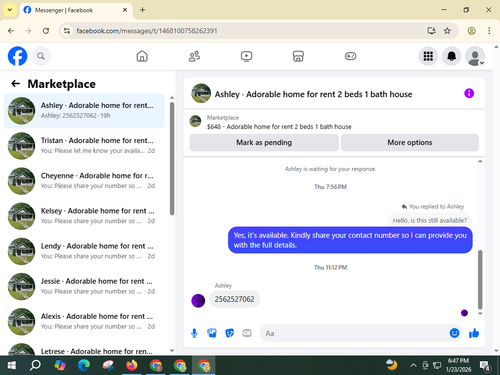Go back in browser history
500x375 pixels.
[11, 31]
